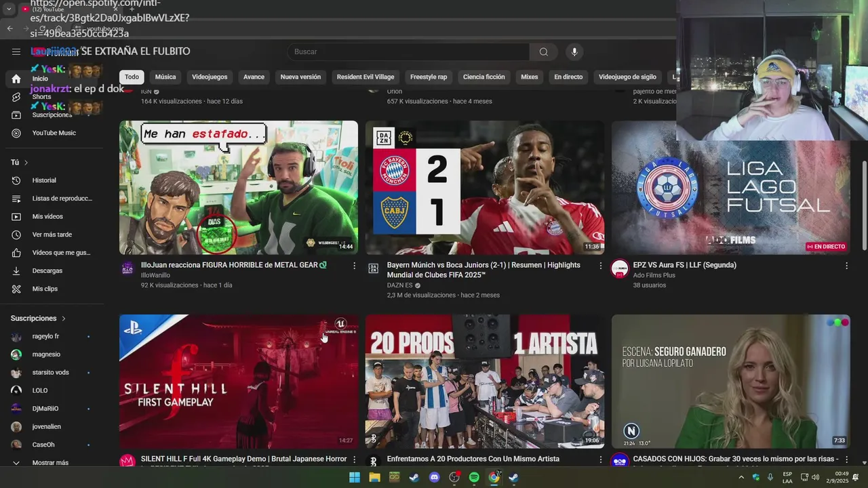Select the En directo filter chip
The height and width of the screenshot is (488, 868).
pyautogui.click(x=568, y=77)
